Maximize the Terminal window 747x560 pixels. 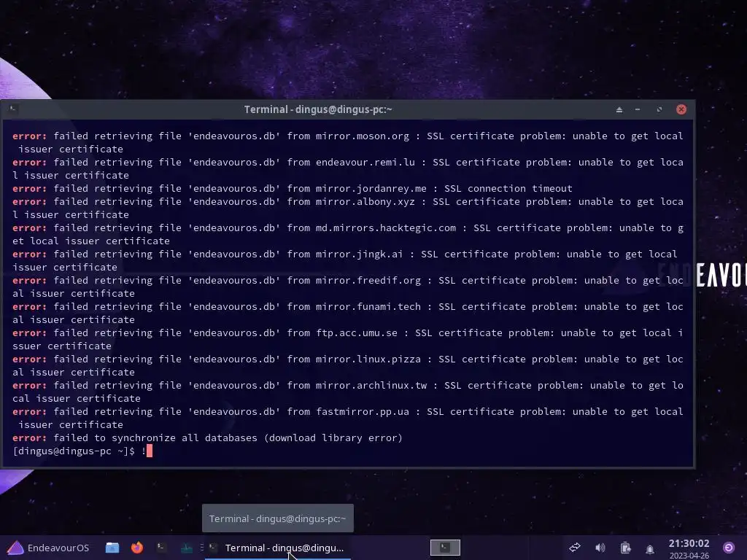click(x=659, y=109)
